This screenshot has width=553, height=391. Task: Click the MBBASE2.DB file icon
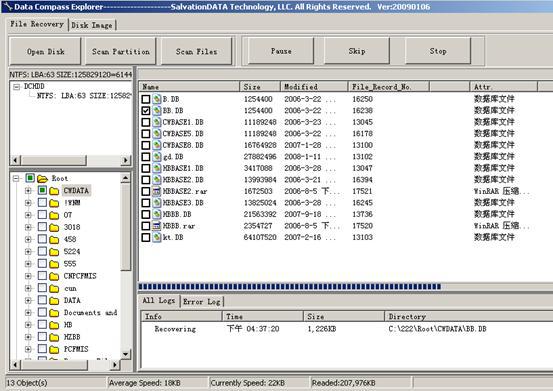point(157,180)
